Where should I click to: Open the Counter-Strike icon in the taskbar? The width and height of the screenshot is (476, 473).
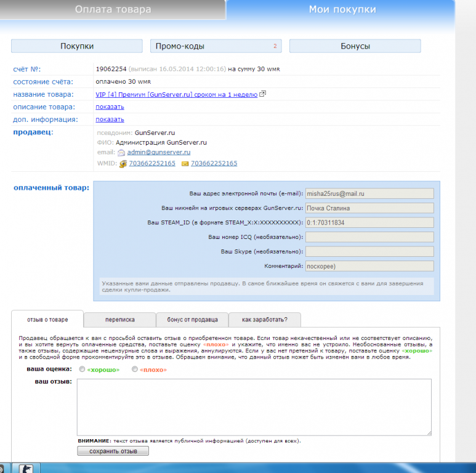(x=26, y=467)
